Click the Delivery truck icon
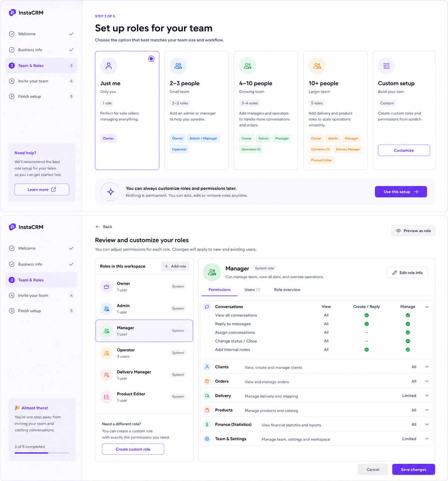448x481 pixels. pos(207,396)
